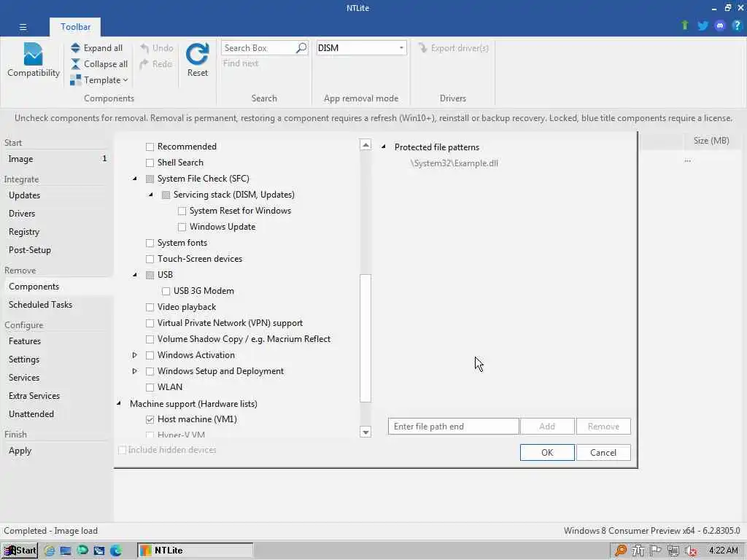The image size is (747, 560).
Task: Open the Edge browser taskbar icon
Action: (x=116, y=551)
